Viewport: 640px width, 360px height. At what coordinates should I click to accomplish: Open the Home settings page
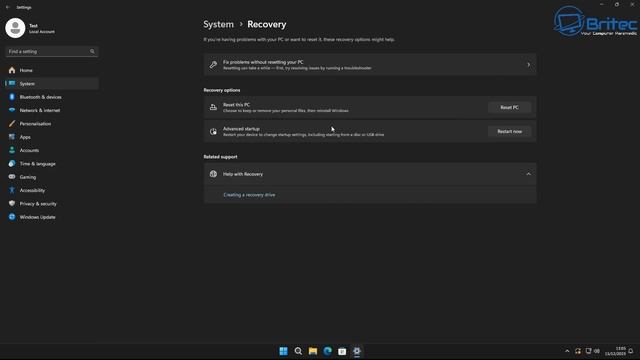(x=51, y=70)
